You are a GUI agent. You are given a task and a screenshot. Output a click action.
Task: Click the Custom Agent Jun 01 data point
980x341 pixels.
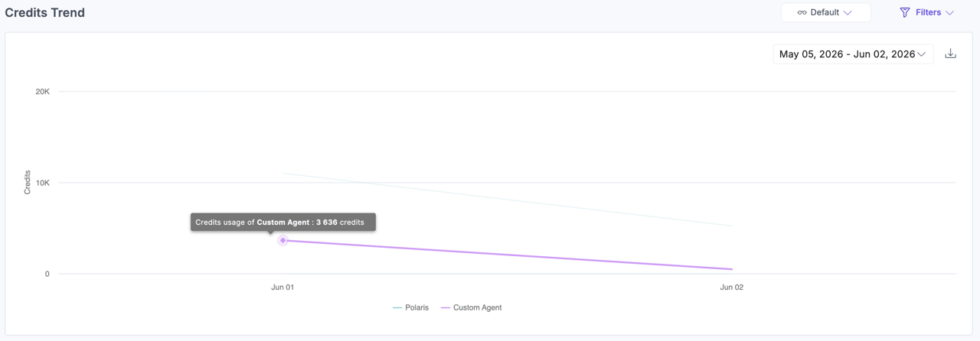(283, 240)
